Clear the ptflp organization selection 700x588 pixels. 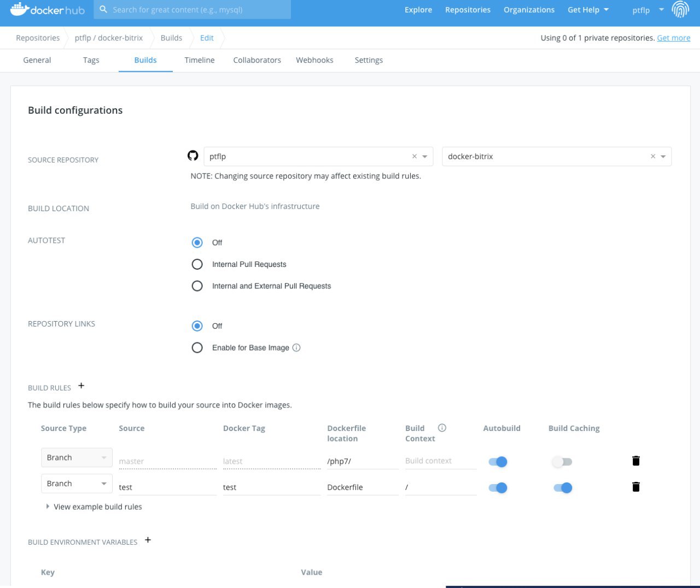point(415,156)
